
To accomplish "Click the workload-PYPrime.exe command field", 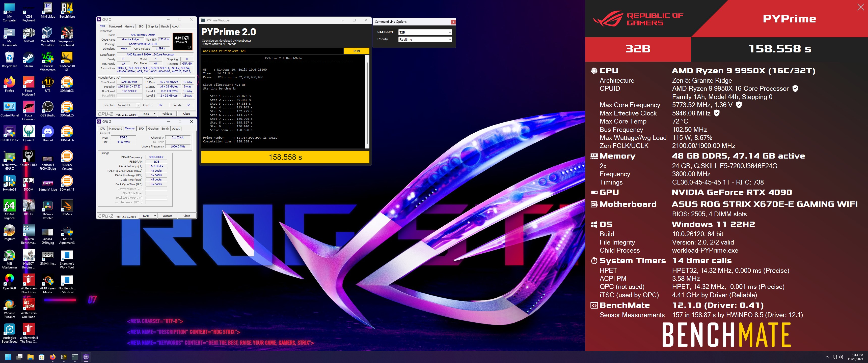I will pyautogui.click(x=272, y=51).
